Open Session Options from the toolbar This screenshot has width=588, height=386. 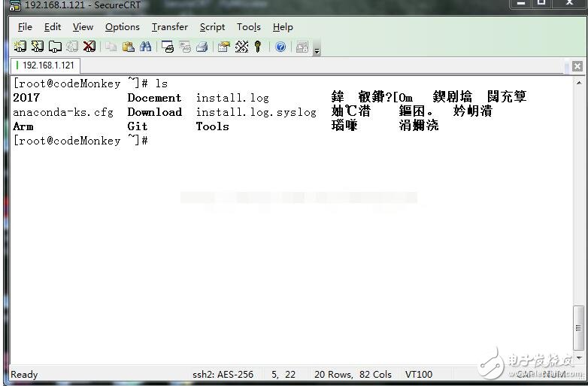pos(223,47)
